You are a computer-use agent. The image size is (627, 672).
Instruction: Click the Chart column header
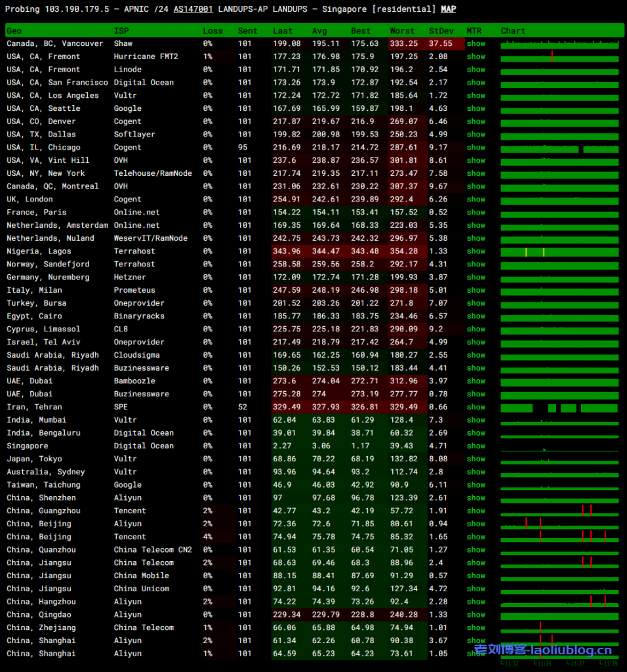pyautogui.click(x=513, y=31)
